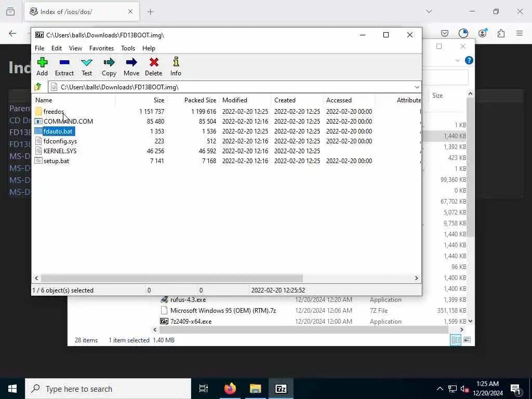The height and width of the screenshot is (399, 532).
Task: Click the taskbar clock and date
Action: pyautogui.click(x=487, y=389)
